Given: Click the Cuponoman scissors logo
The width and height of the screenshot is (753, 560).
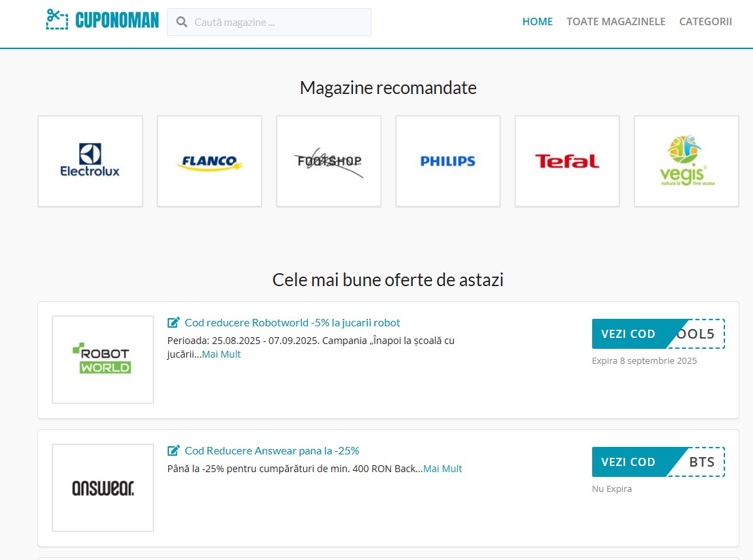Looking at the screenshot, I should coord(57,20).
